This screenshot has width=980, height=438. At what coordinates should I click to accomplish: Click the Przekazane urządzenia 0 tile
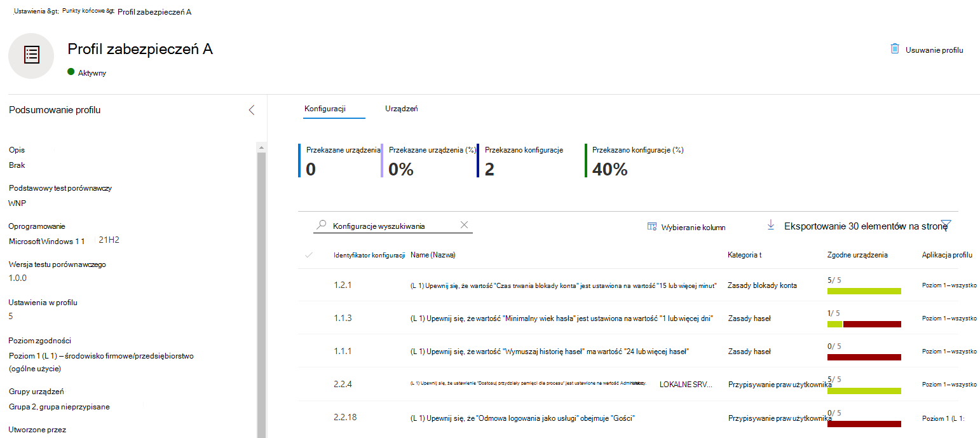(339, 161)
